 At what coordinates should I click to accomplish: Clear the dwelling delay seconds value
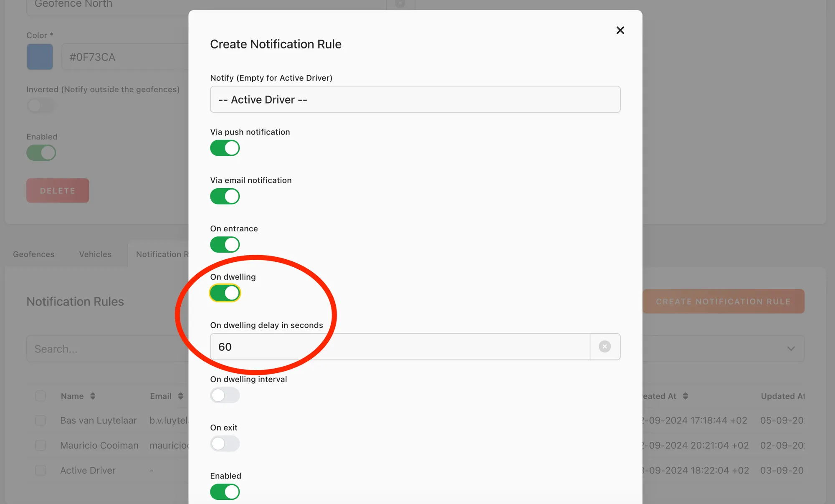coord(605,347)
